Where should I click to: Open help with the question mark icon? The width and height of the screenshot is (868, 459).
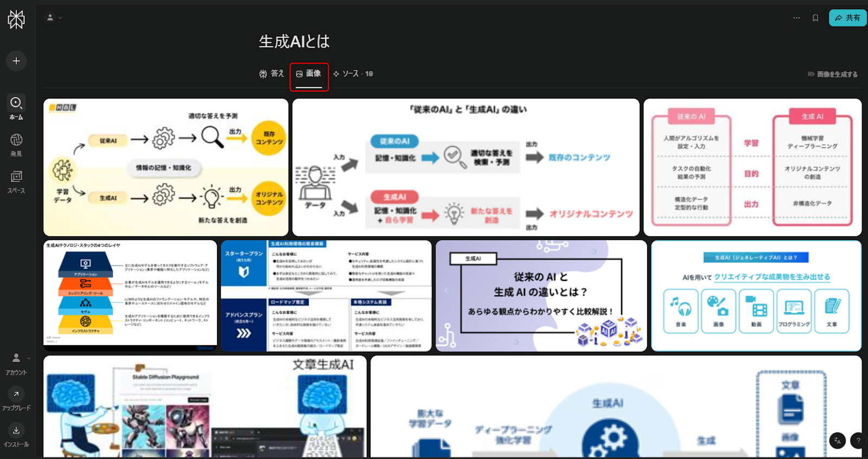point(858,441)
